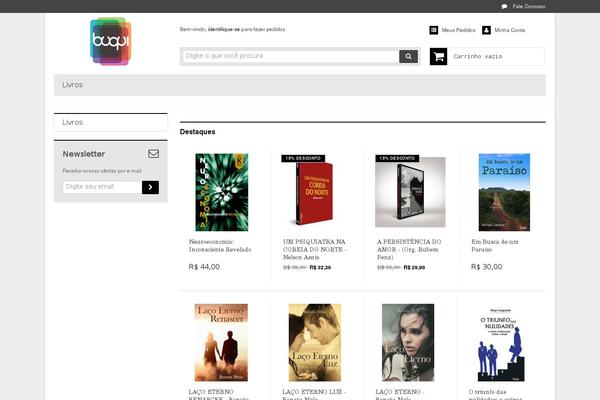Screen dimensions: 600x400
Task: Open Minha Conta link
Action: [510, 30]
